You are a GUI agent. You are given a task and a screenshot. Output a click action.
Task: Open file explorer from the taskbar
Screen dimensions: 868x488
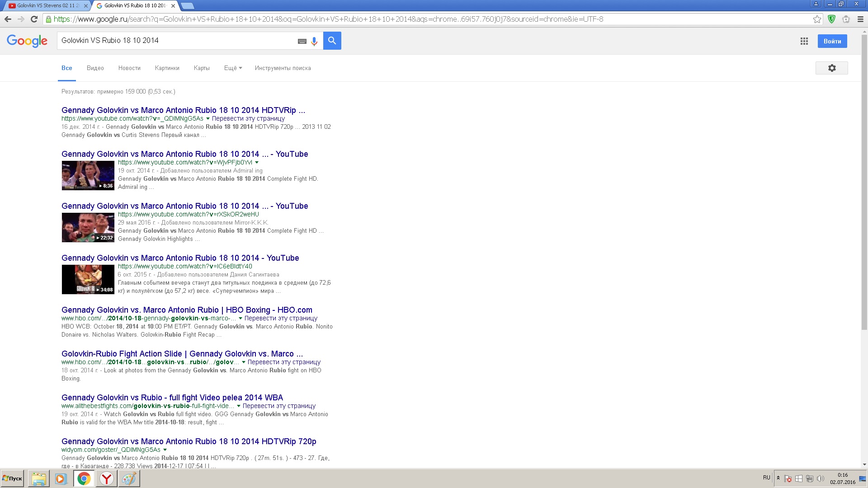click(x=39, y=479)
